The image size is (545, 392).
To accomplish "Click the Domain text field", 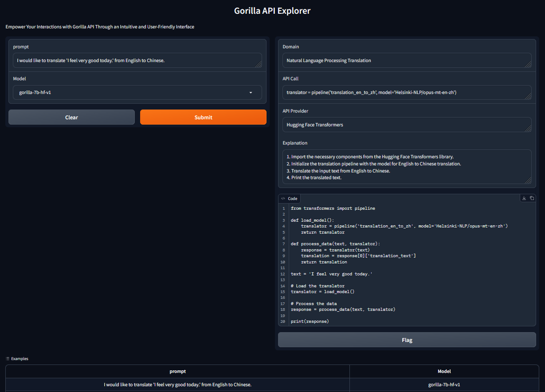I will pyautogui.click(x=406, y=60).
